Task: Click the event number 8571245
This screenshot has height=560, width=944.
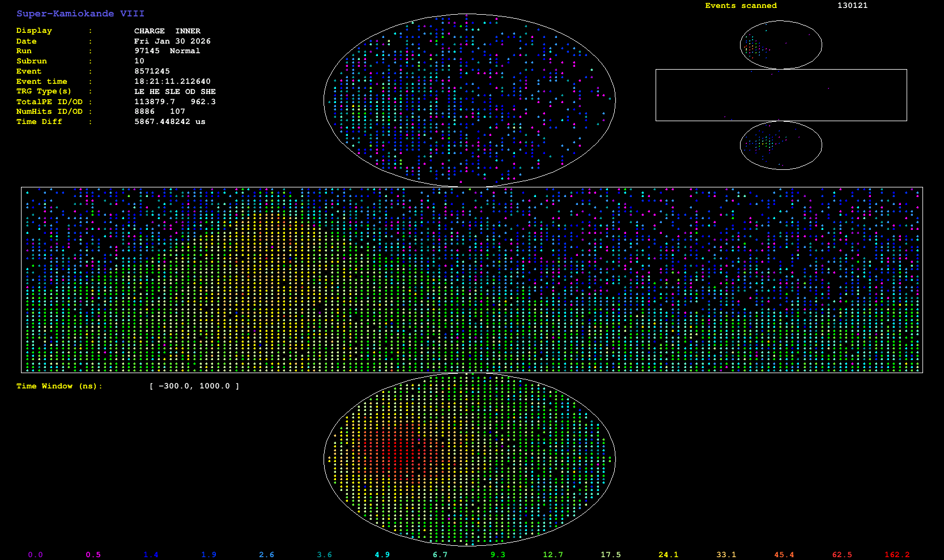Action: click(x=152, y=71)
